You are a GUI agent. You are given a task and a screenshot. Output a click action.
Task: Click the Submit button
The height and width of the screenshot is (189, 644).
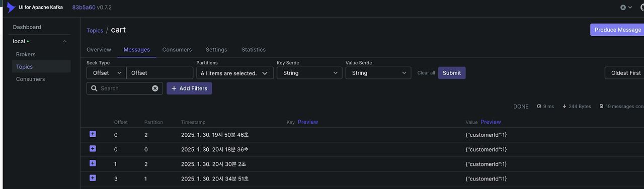coord(452,73)
